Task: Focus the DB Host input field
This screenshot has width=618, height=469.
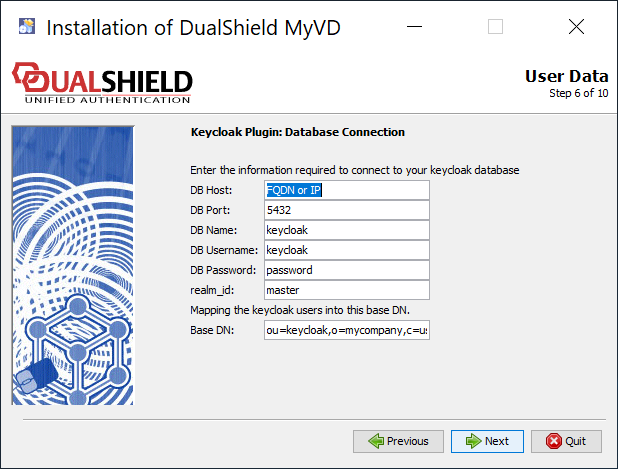Action: click(x=345, y=190)
